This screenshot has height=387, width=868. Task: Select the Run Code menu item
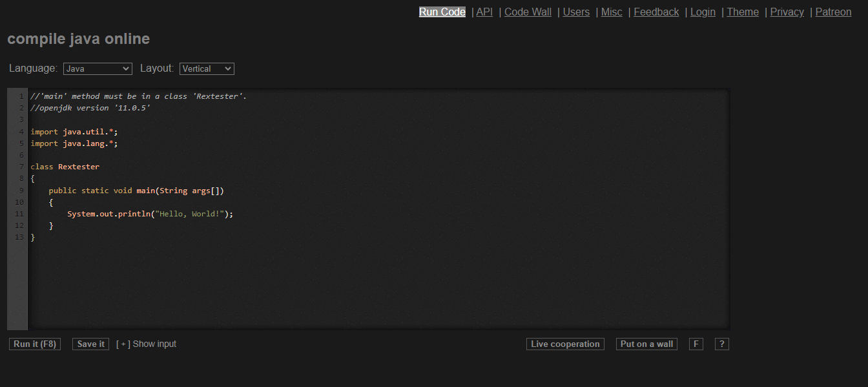(442, 12)
